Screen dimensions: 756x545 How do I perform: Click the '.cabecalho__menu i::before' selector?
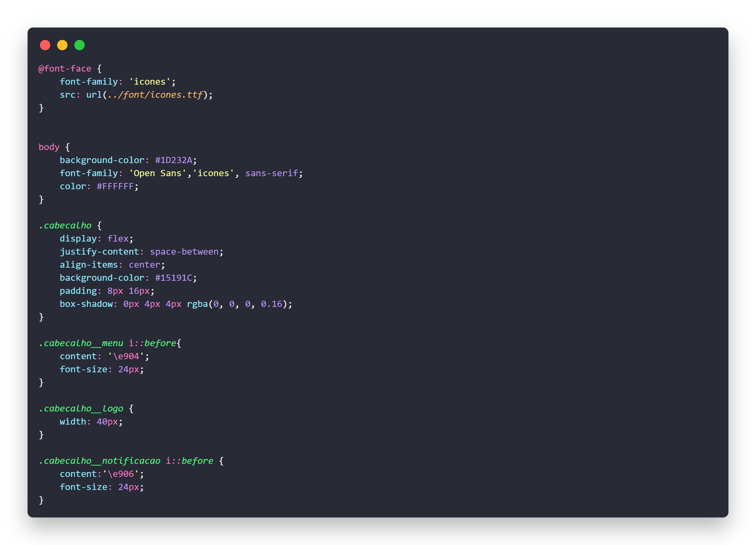point(107,343)
